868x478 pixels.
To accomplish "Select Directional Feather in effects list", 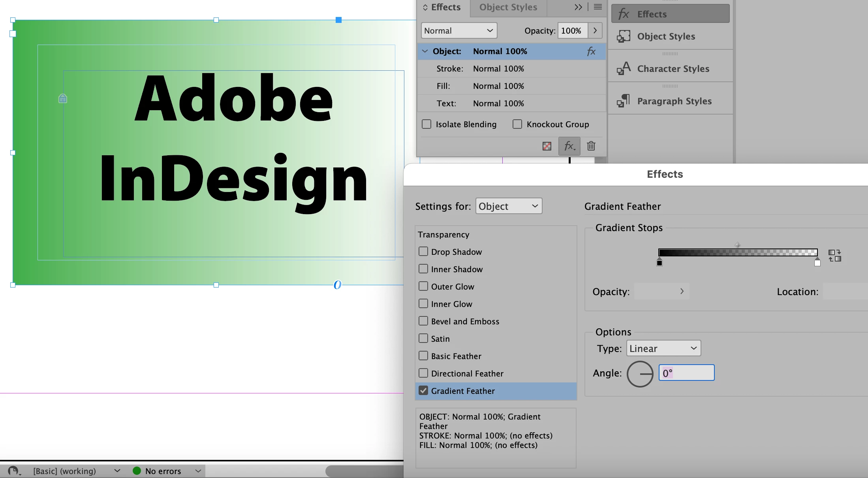I will [x=467, y=373].
